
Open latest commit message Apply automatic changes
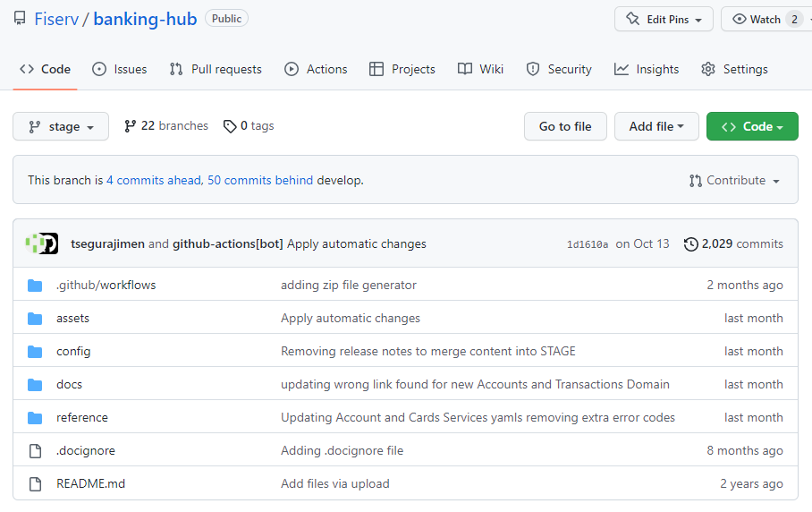pos(356,244)
